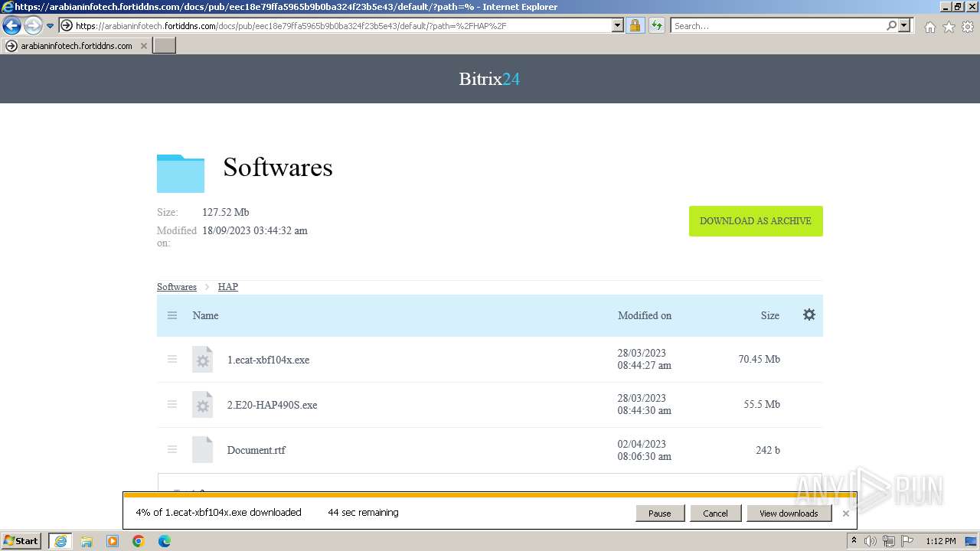Click the Search box in Internet Explorer

(777, 26)
